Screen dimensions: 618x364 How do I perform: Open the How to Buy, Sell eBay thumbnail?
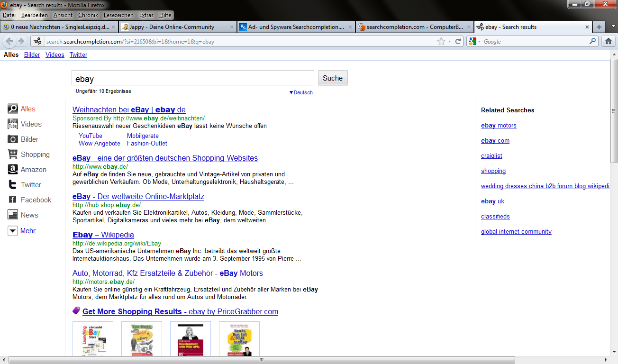coord(239,338)
